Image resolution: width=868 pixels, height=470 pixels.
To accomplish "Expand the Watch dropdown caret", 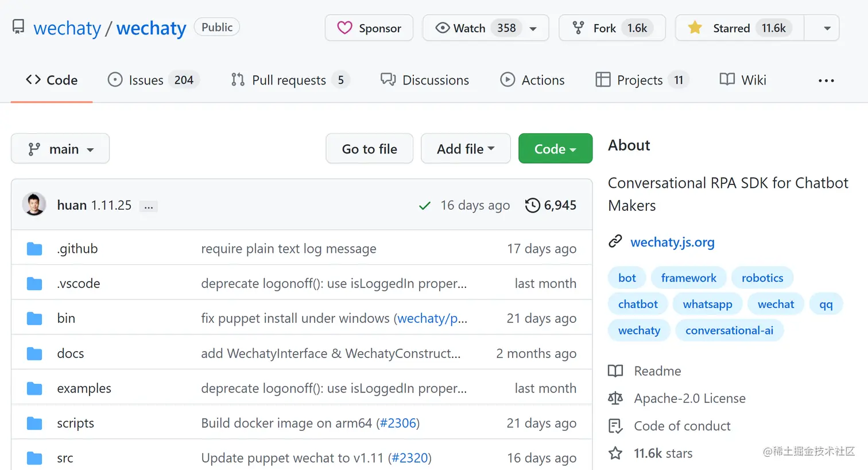I will 533,28.
